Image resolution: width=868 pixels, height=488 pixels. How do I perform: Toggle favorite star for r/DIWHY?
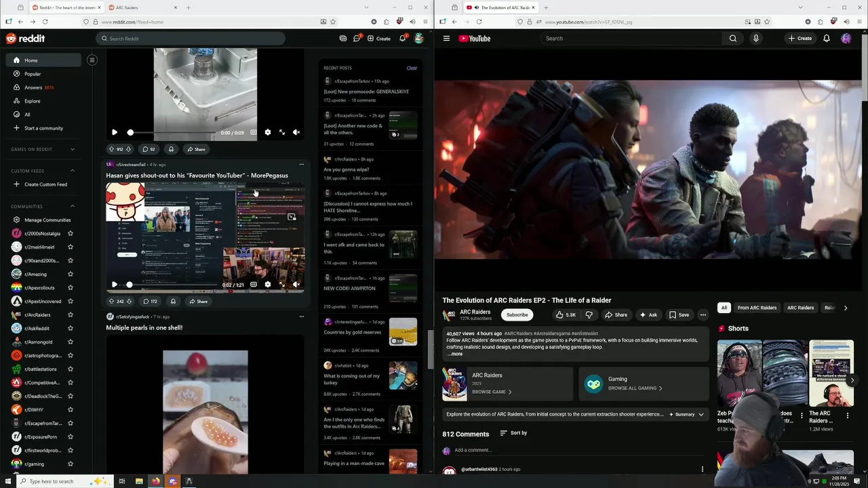click(x=71, y=410)
